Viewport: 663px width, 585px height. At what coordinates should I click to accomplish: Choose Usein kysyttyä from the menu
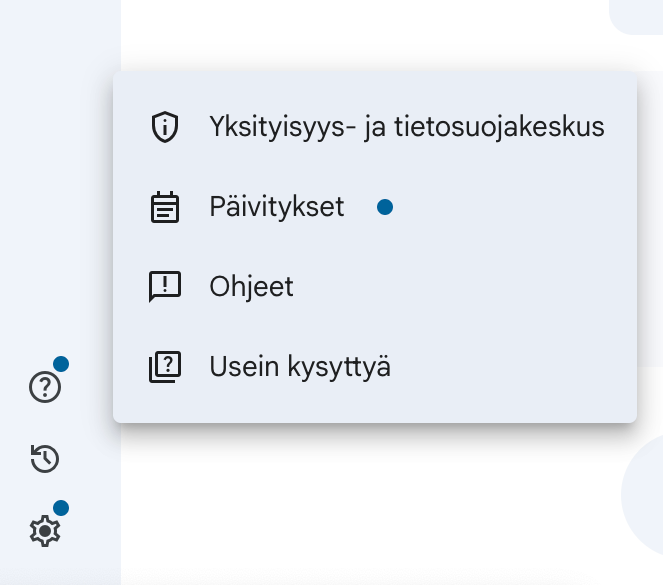375,366
